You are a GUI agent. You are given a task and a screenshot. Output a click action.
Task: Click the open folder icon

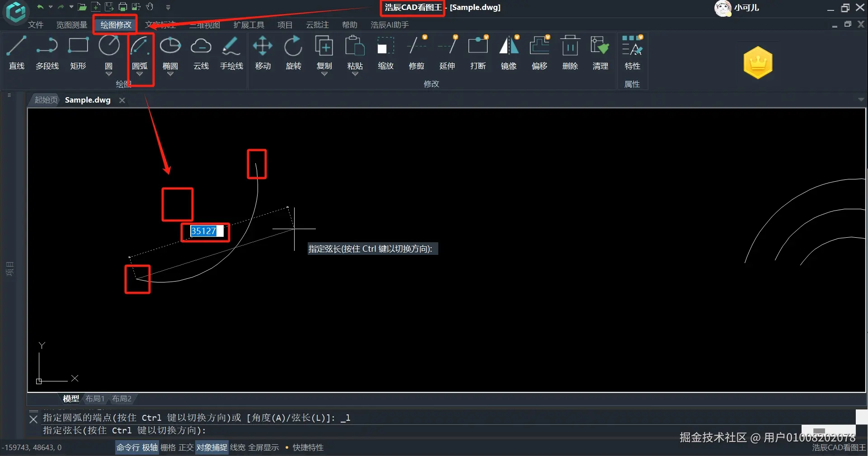tap(82, 7)
